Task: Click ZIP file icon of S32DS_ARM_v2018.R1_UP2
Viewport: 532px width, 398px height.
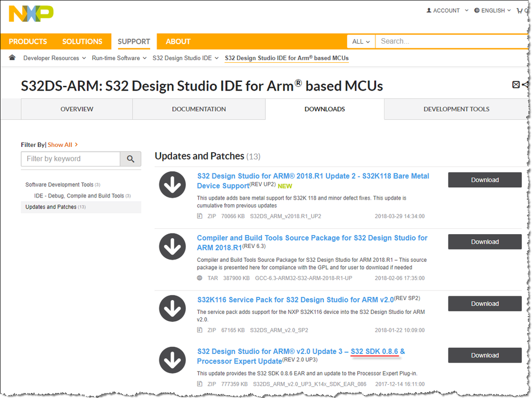Action: point(200,216)
